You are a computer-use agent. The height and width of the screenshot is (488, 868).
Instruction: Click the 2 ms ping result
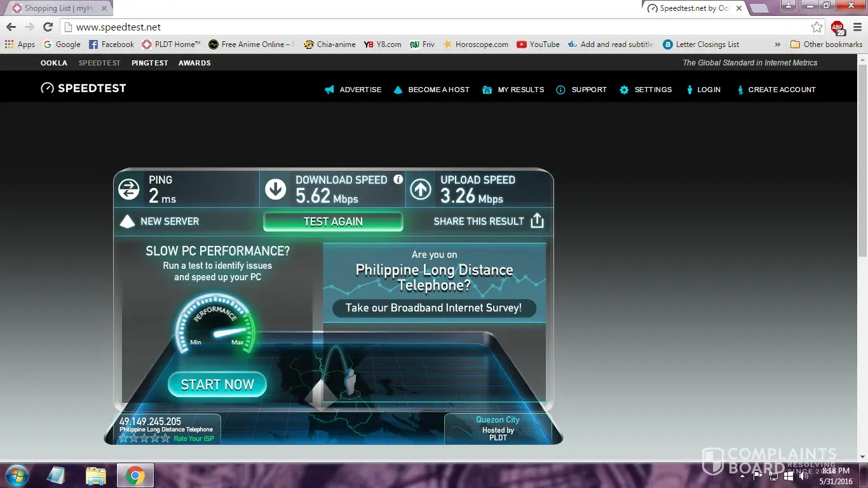click(162, 197)
